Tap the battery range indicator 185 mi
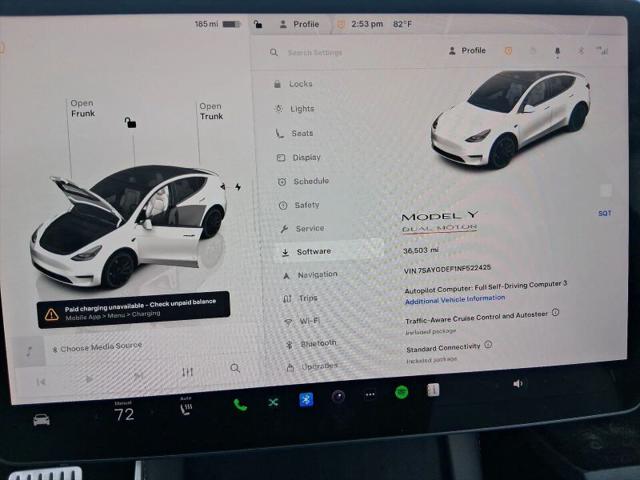The image size is (640, 480). coord(217,24)
